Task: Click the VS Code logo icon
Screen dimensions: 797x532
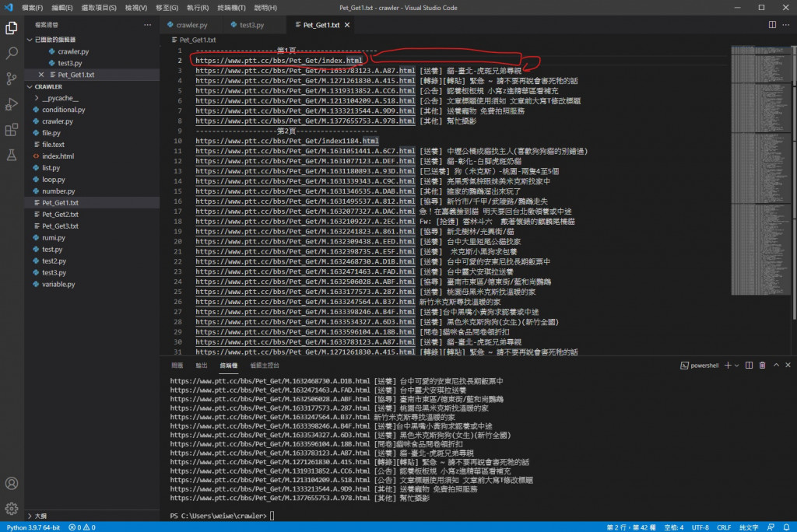Action: click(x=8, y=8)
